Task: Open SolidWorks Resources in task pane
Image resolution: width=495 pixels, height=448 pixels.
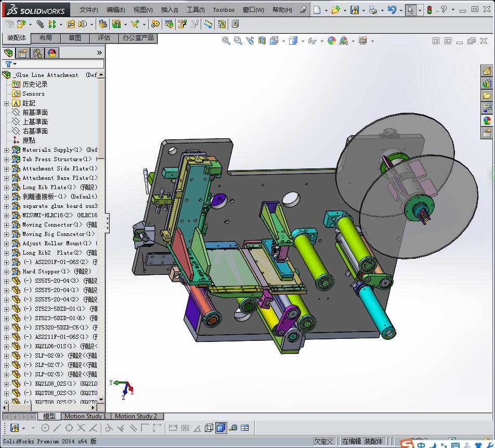Action: click(x=487, y=71)
